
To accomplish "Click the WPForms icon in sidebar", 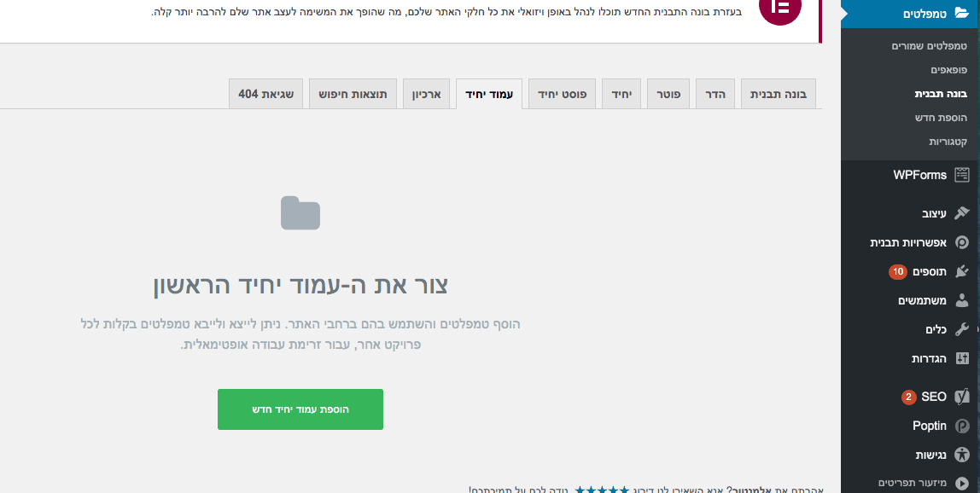I will (962, 175).
